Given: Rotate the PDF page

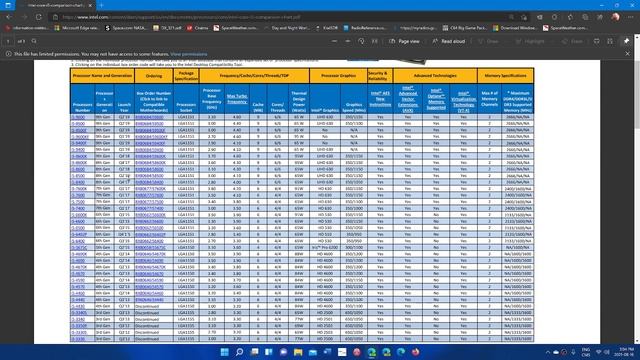Looking at the screenshot, I should 361,41.
